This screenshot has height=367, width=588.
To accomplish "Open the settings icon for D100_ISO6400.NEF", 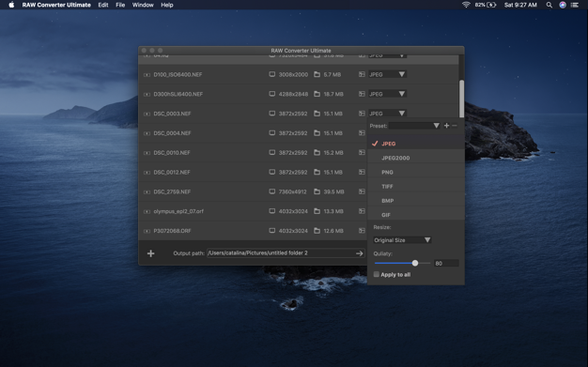I will pos(362,74).
